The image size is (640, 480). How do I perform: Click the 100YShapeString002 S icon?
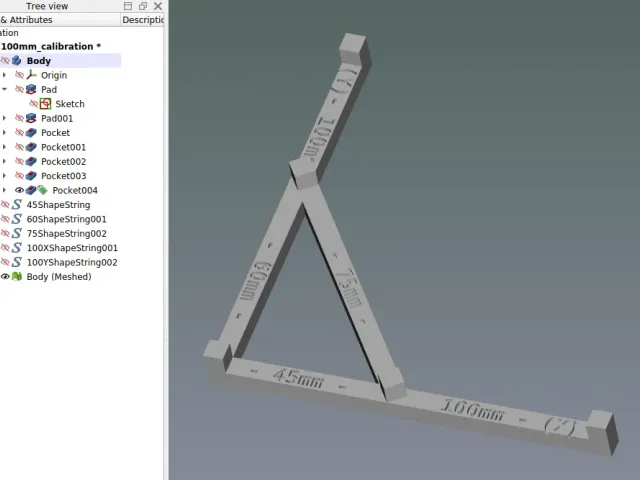coord(17,262)
